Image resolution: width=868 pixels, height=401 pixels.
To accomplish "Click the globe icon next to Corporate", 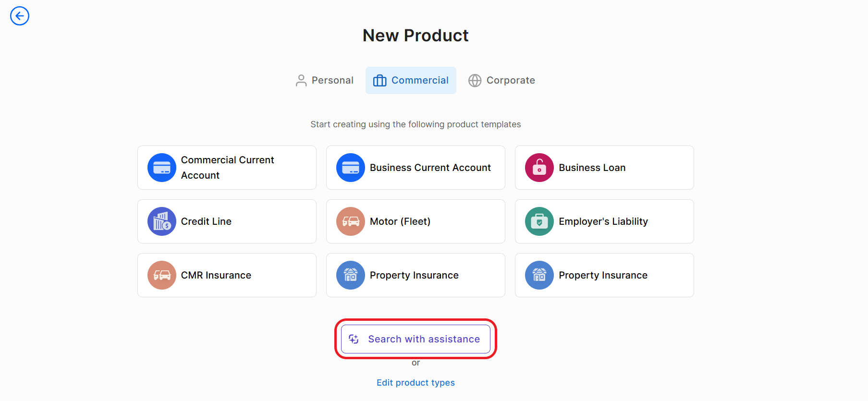I will point(475,81).
